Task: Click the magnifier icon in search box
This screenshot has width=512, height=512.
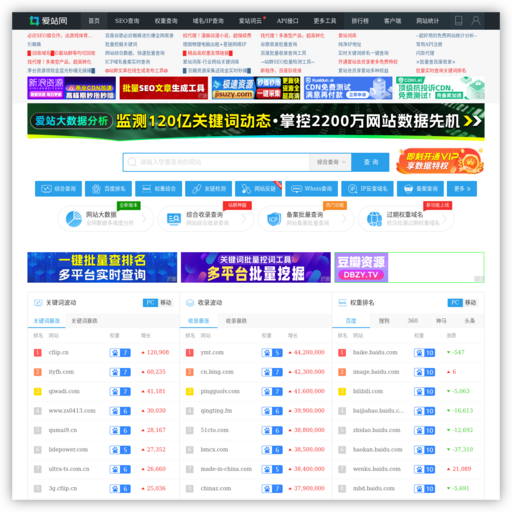Action: pos(132,162)
